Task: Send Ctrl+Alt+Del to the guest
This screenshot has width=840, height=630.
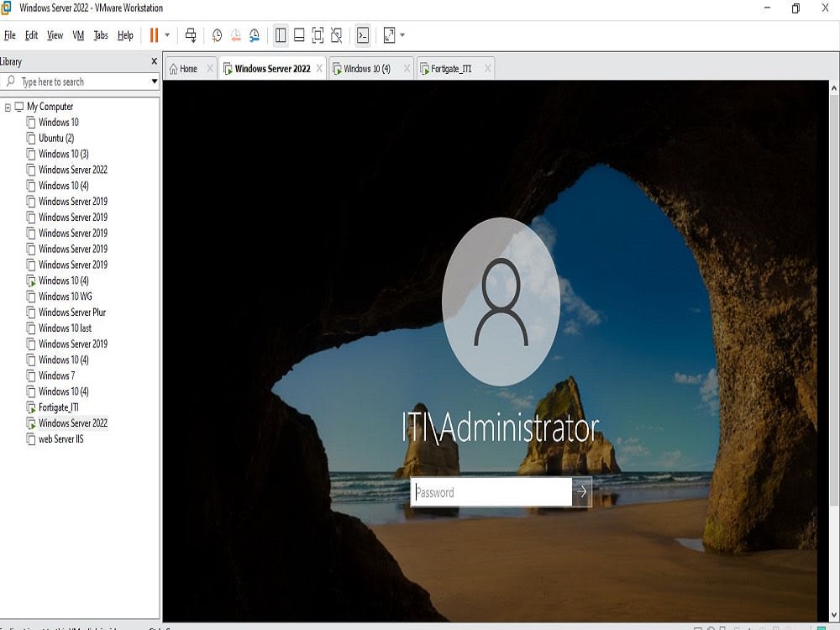Action: point(192,34)
